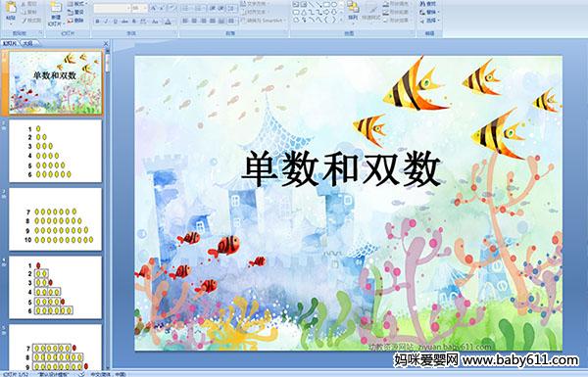The image size is (588, 377).
Task: Toggle italic formatting
Action: [106, 22]
